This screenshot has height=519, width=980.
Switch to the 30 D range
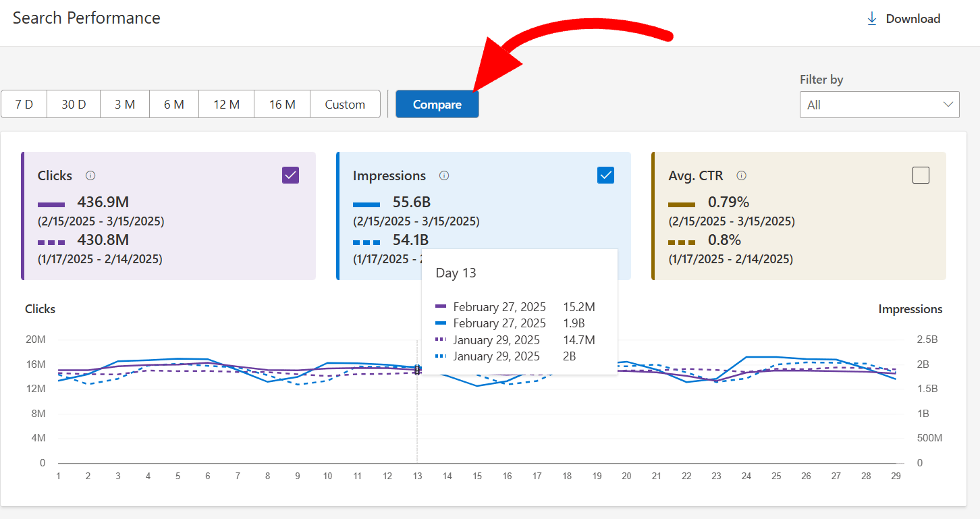click(73, 104)
